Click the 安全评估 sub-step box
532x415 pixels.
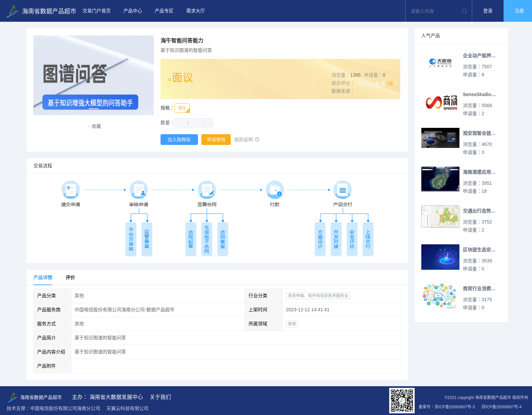pos(352,239)
